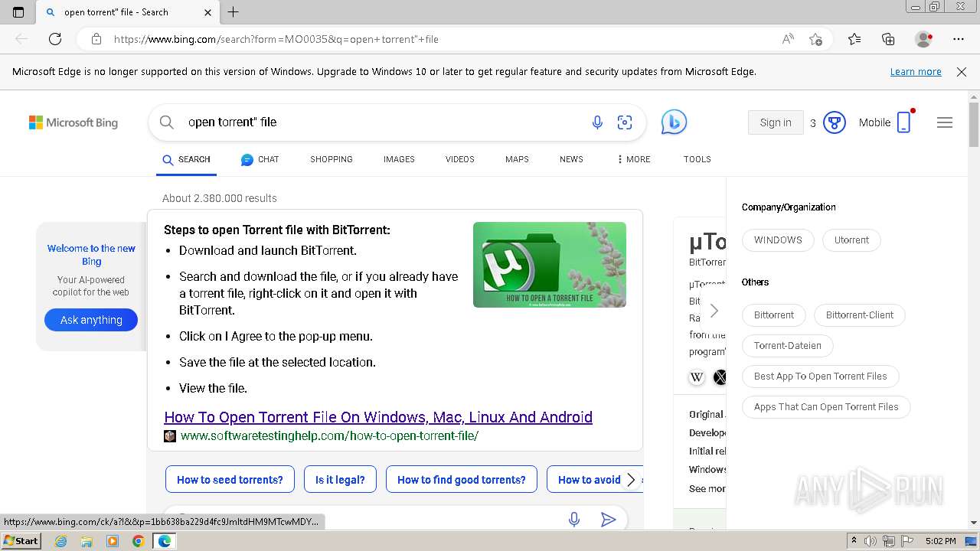Click the browser back arrow
The image size is (980, 551).
[21, 39]
